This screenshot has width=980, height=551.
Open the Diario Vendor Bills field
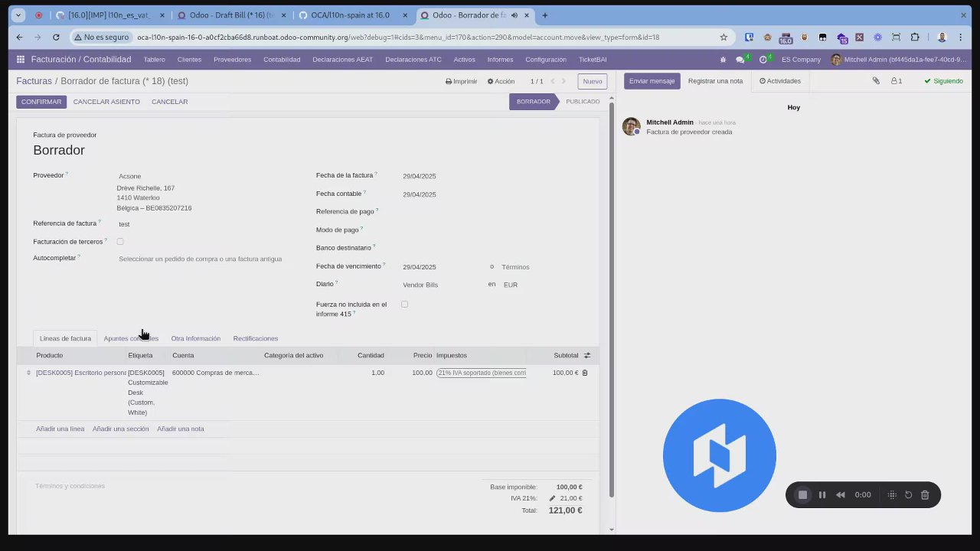click(441, 285)
